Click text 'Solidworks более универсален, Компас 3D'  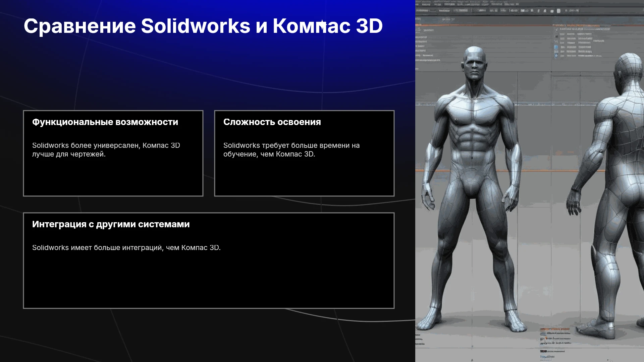tap(106, 145)
